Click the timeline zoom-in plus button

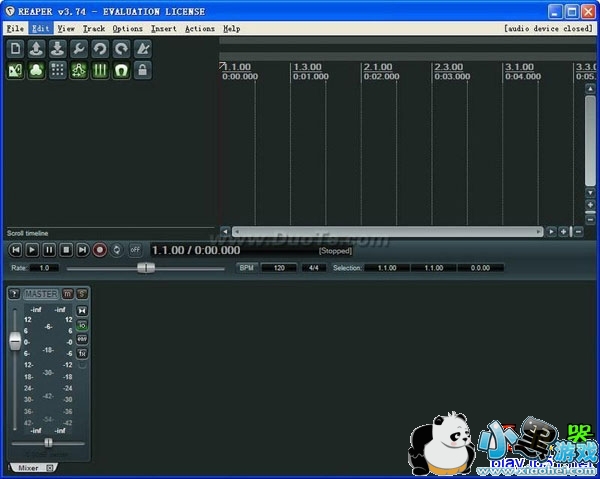click(x=564, y=231)
